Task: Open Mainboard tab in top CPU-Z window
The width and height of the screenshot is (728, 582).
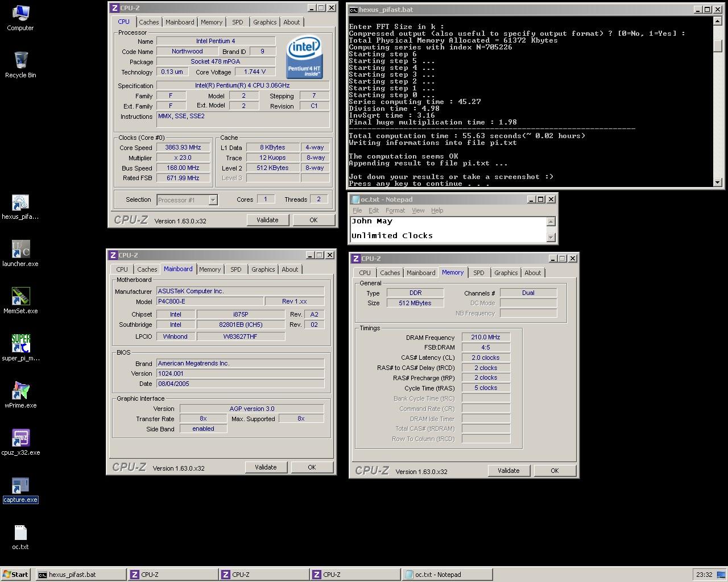Action: 180,22
